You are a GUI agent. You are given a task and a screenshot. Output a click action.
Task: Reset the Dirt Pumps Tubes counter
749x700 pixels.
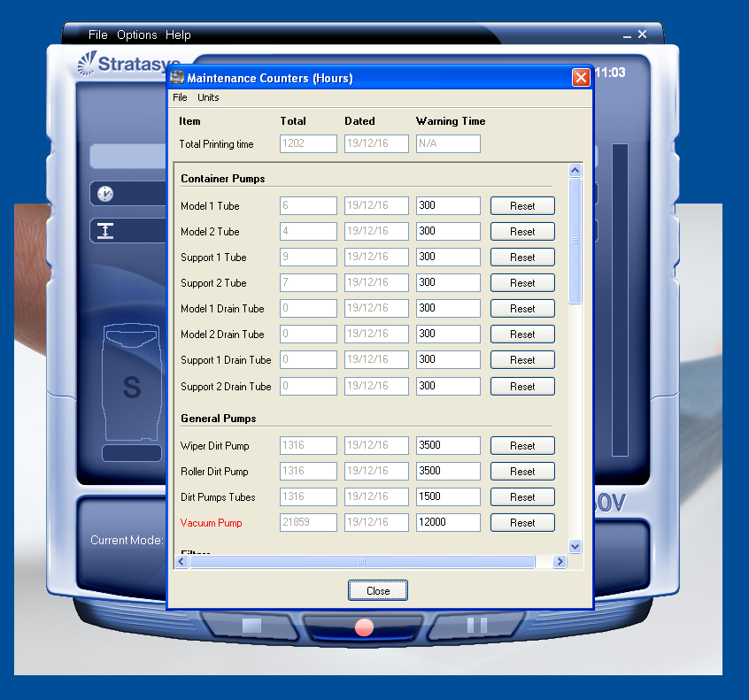(x=522, y=497)
